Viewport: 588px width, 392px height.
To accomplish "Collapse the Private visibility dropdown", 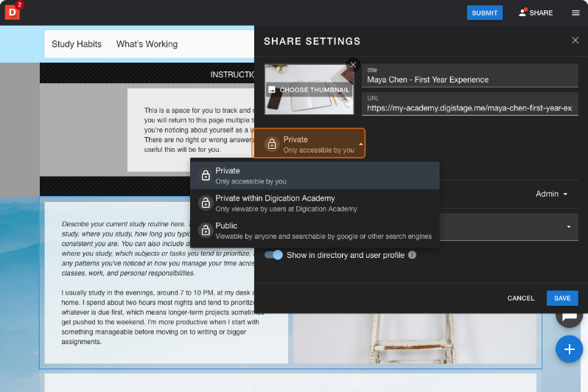I will point(309,144).
